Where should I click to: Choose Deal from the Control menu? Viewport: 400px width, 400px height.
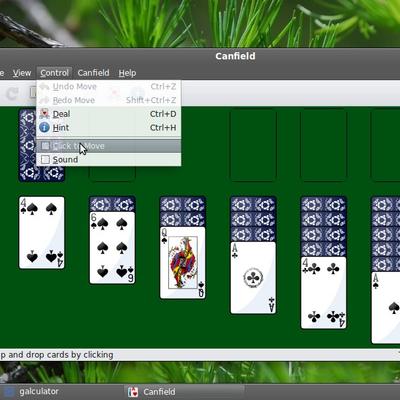coord(109,114)
